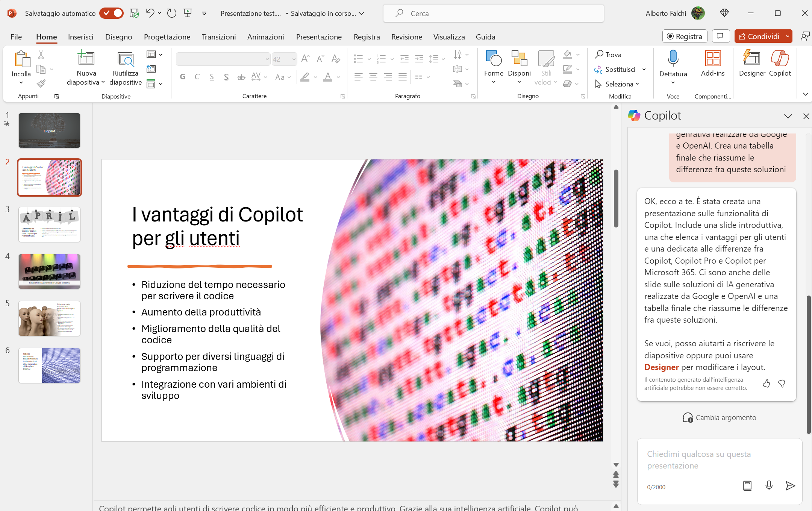The width and height of the screenshot is (812, 511).
Task: Click Riutilizza diapositive icon
Action: 126,59
